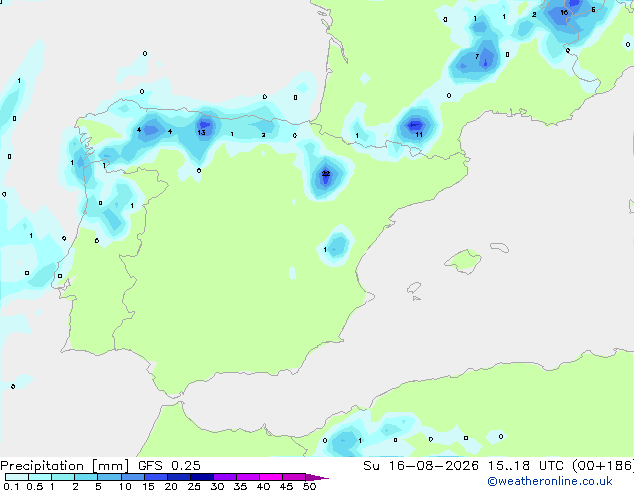
Task: Click the "16" precipitation value on map
Action: 564,13
